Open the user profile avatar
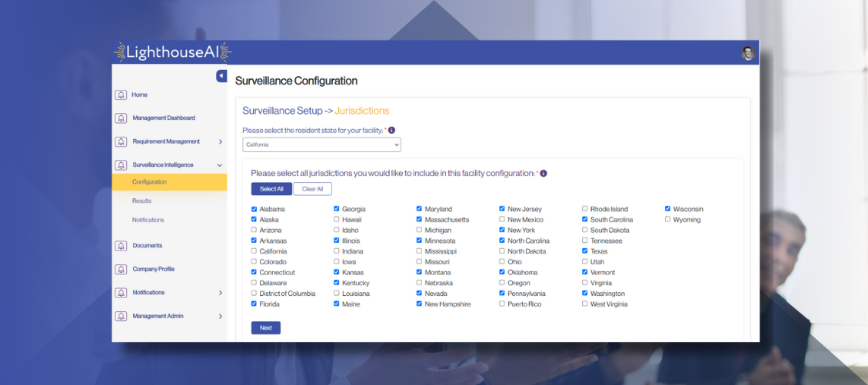This screenshot has width=868, height=385. coord(748,53)
